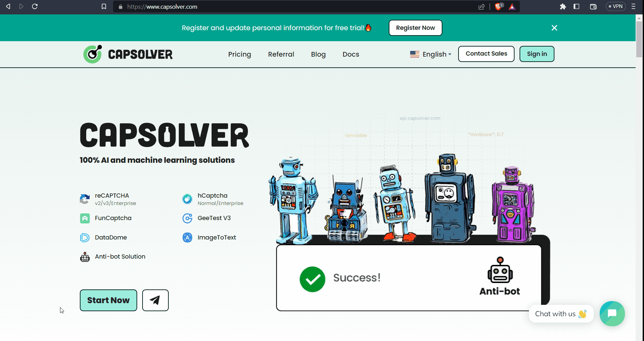Dismiss the free trial banner
Viewport: 644px width, 341px height.
click(554, 28)
